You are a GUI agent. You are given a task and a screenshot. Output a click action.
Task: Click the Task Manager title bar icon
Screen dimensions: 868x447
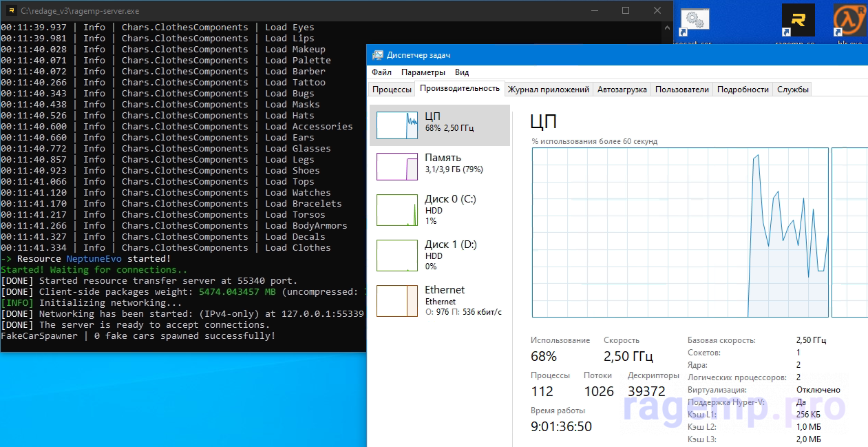378,55
